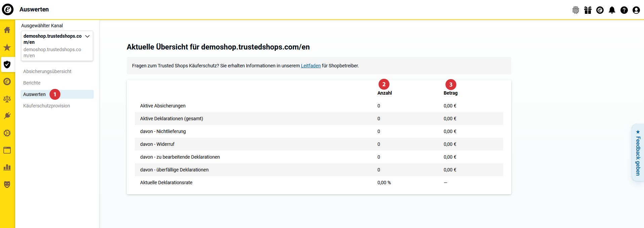Open the browser window icon in sidebar
This screenshot has width=644, height=228.
point(7,150)
